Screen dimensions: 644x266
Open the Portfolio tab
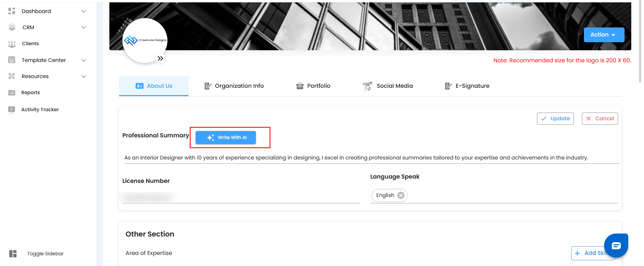click(x=313, y=86)
